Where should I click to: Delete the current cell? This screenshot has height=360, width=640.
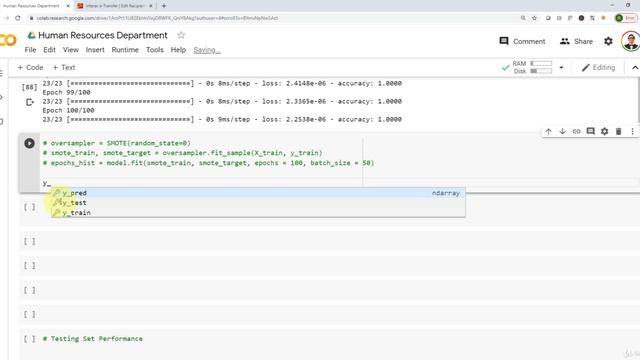618,131
